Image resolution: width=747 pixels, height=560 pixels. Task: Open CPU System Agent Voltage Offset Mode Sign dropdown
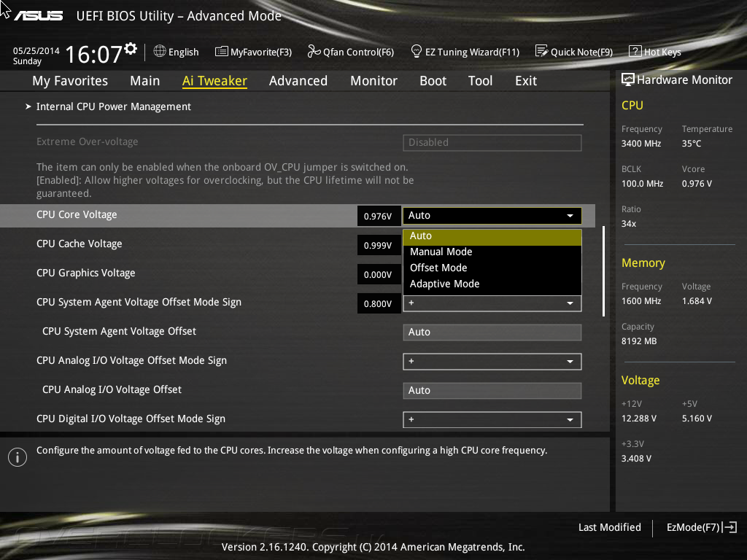492,303
